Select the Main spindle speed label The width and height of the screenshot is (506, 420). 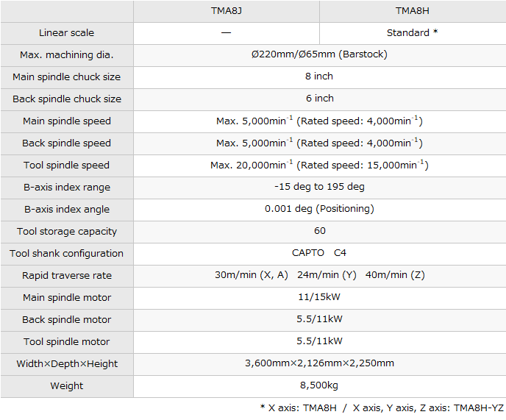click(x=67, y=121)
